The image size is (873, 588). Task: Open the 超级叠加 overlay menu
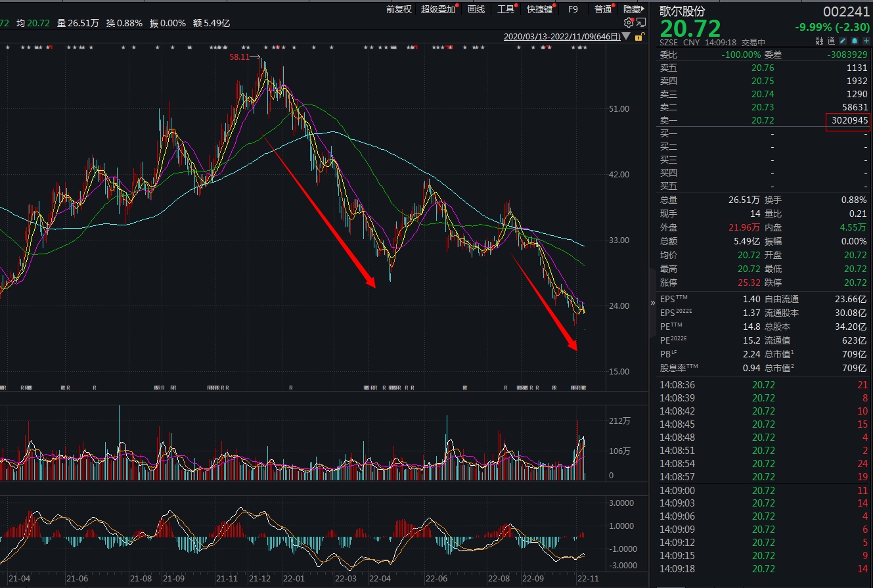[x=438, y=9]
